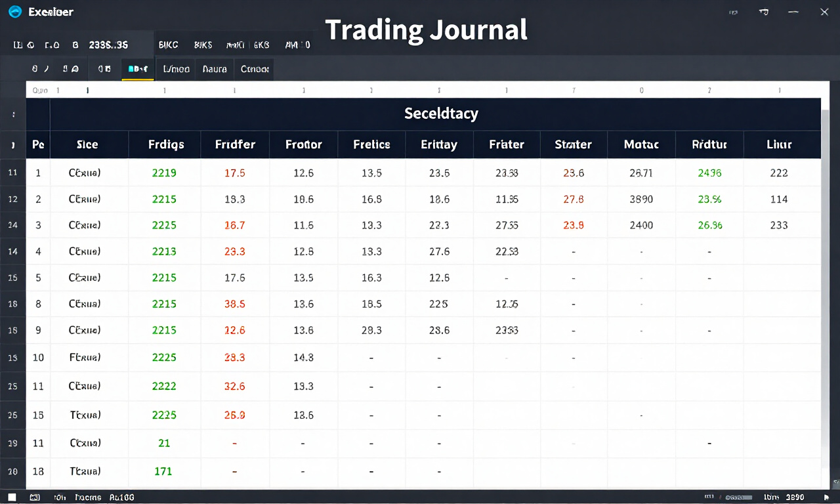Select the green 2222 cell

point(164,387)
